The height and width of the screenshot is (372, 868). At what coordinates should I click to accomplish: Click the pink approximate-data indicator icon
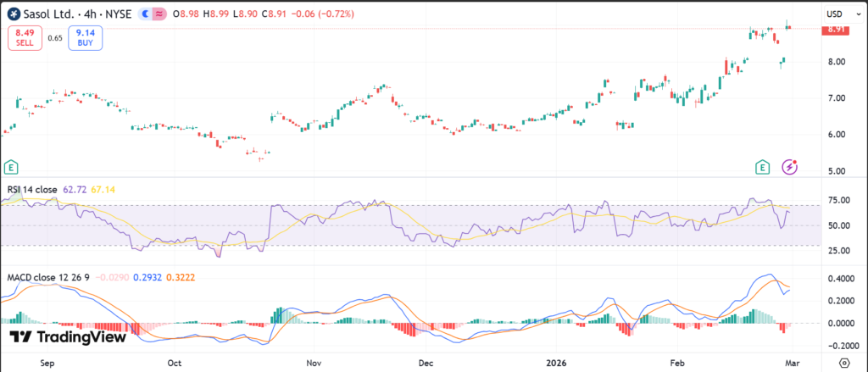point(161,14)
